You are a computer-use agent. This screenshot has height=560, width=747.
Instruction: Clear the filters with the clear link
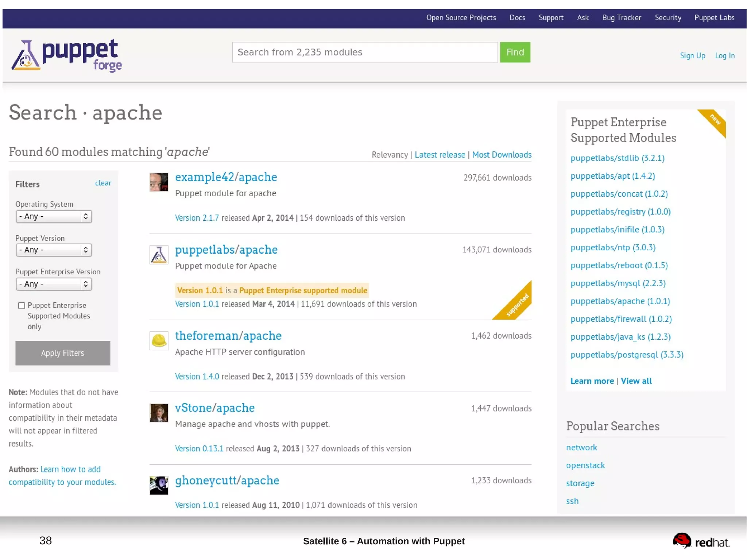tap(103, 183)
